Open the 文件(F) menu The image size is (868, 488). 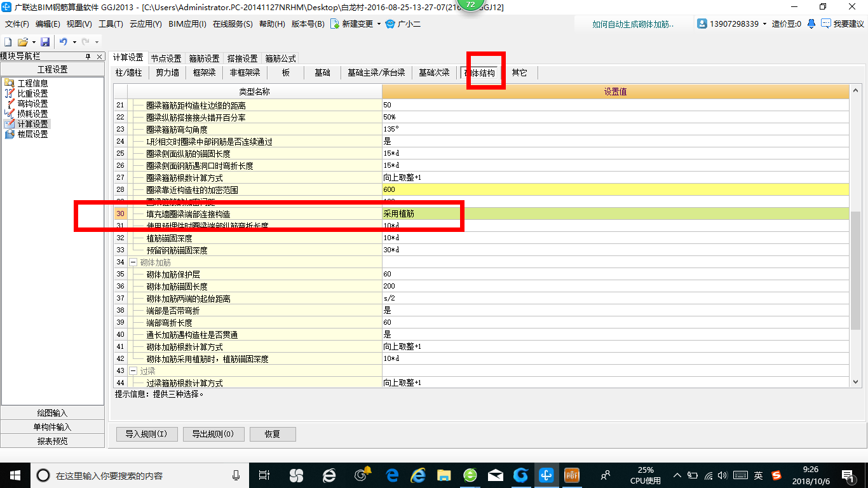[17, 24]
